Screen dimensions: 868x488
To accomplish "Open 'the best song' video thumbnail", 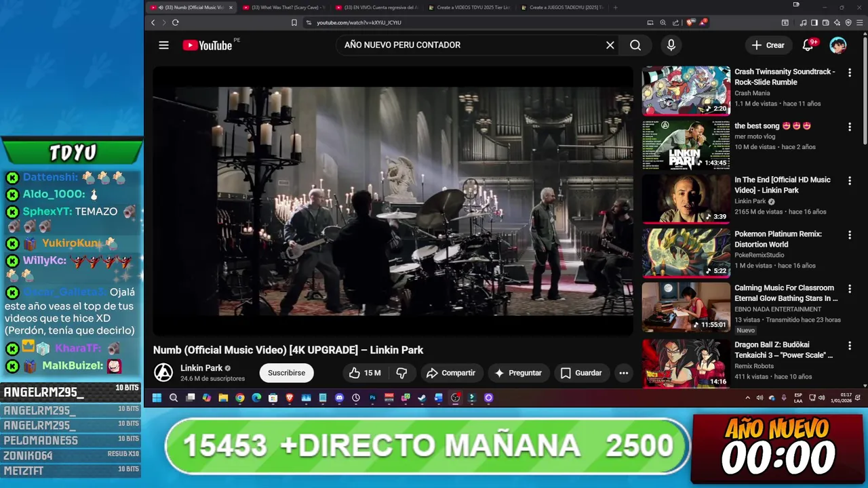I will pyautogui.click(x=686, y=144).
